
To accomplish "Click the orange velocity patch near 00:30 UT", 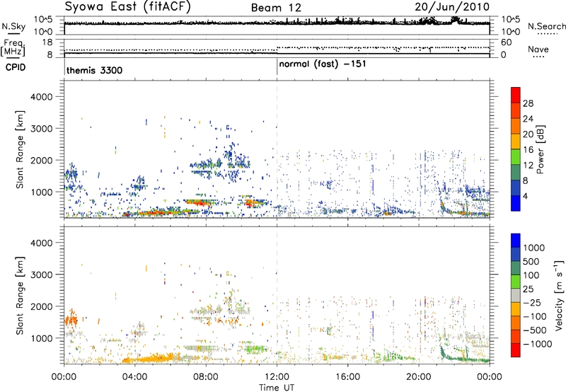I will click(71, 319).
